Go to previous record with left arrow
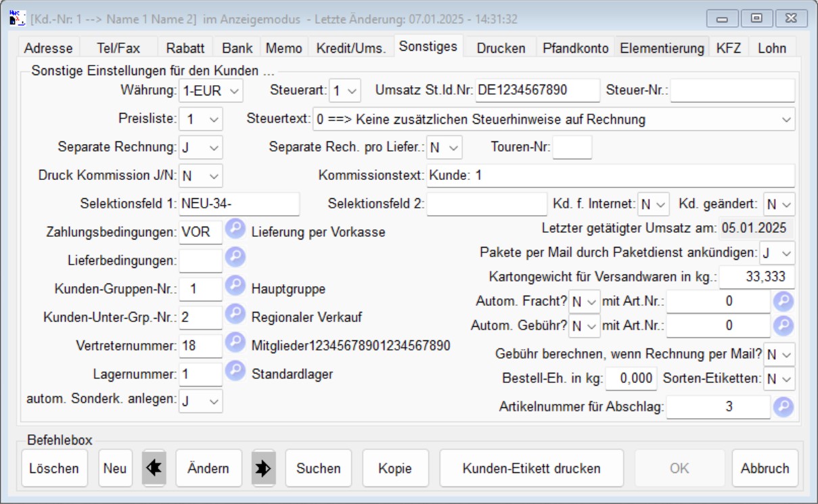The width and height of the screenshot is (818, 504). point(154,469)
